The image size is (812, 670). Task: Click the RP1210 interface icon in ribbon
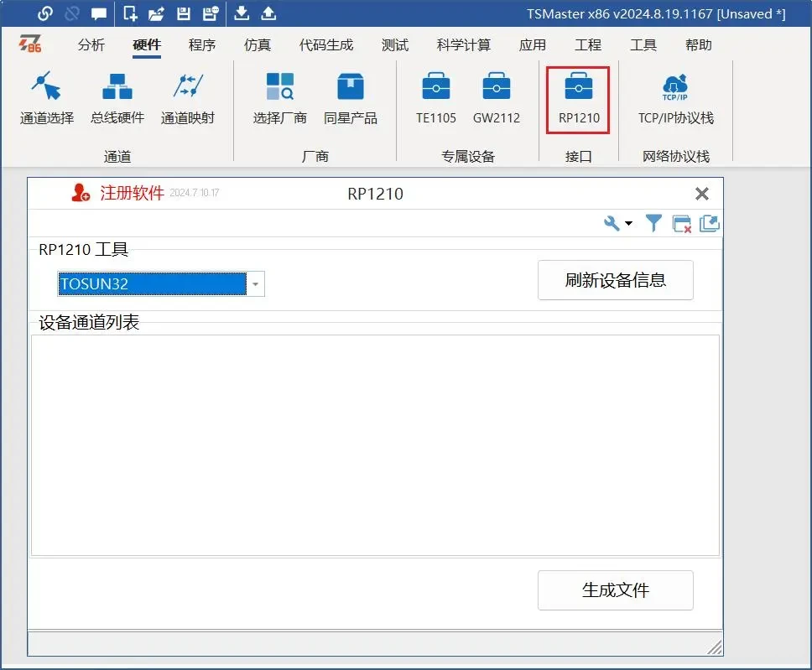[579, 97]
